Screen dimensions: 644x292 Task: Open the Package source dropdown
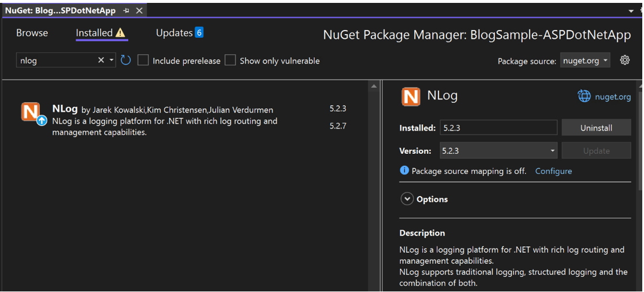(x=585, y=61)
